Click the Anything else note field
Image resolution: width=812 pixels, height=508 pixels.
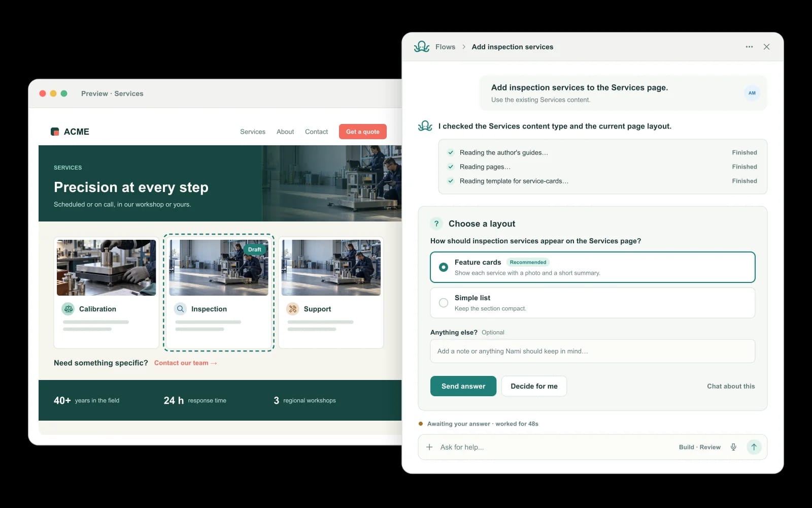[592, 351]
